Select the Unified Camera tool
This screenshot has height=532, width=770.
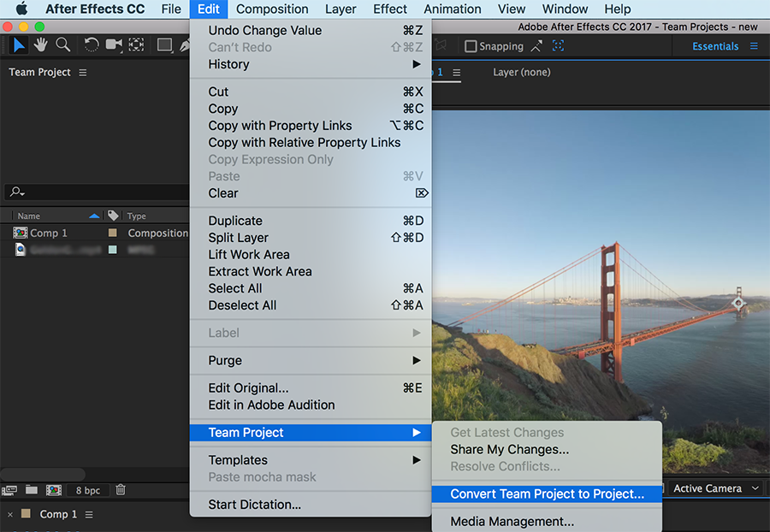(114, 45)
